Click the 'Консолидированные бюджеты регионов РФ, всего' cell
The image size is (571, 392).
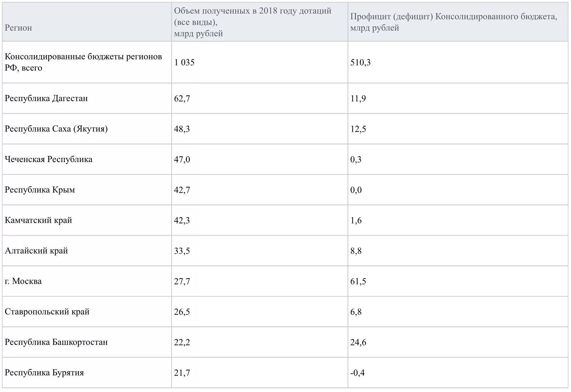[83, 62]
